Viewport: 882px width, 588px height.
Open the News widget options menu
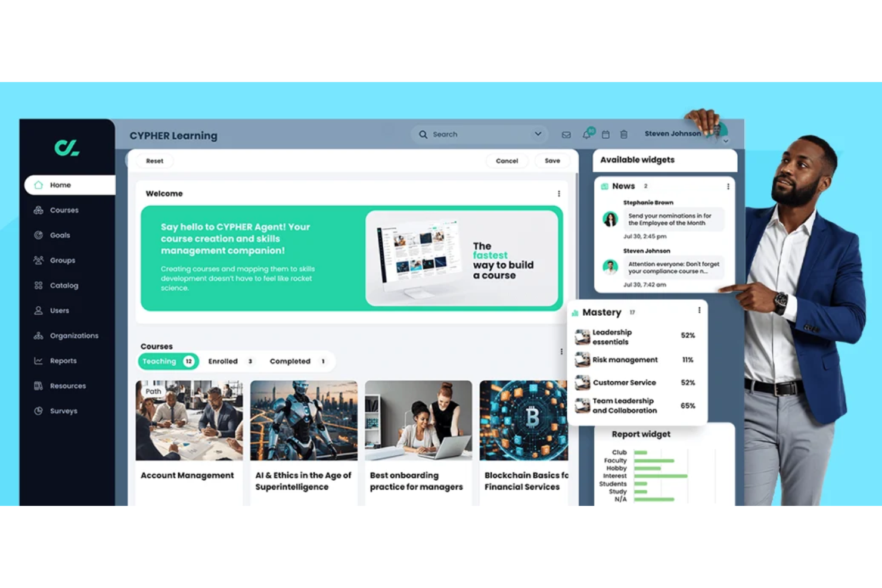tap(728, 186)
